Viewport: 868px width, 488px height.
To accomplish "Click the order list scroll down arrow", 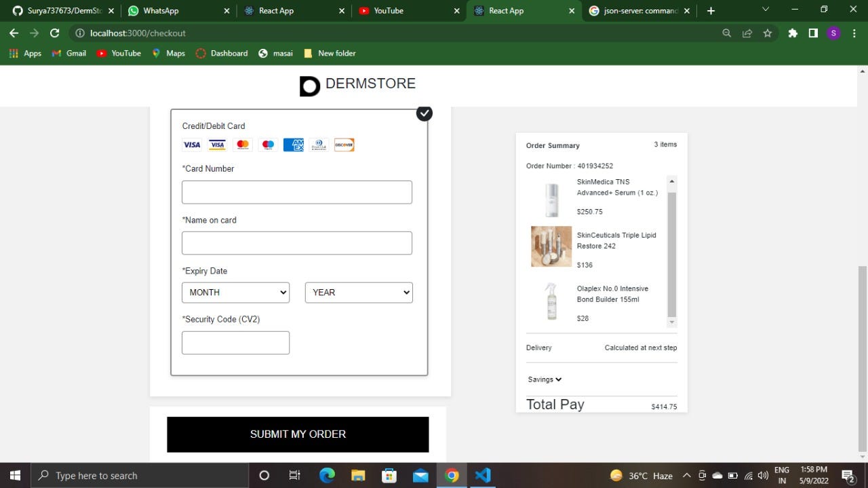I will coord(672,322).
